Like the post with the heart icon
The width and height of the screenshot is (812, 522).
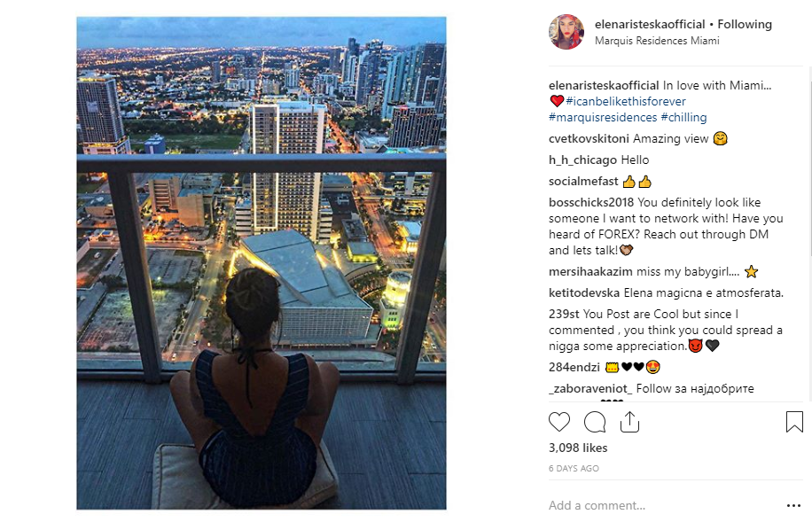pyautogui.click(x=558, y=422)
